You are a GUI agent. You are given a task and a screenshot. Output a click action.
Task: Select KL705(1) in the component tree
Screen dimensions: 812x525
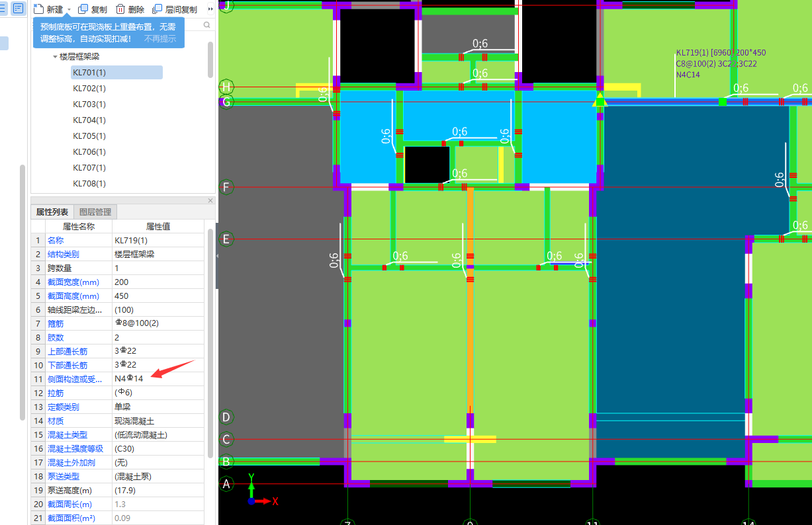[x=89, y=136]
